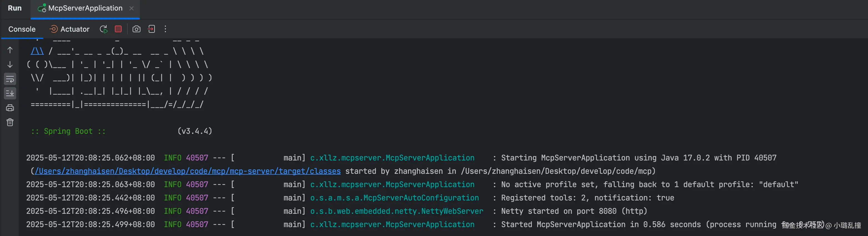868x236 pixels.
Task: Clear console output with trash icon
Action: click(x=10, y=122)
